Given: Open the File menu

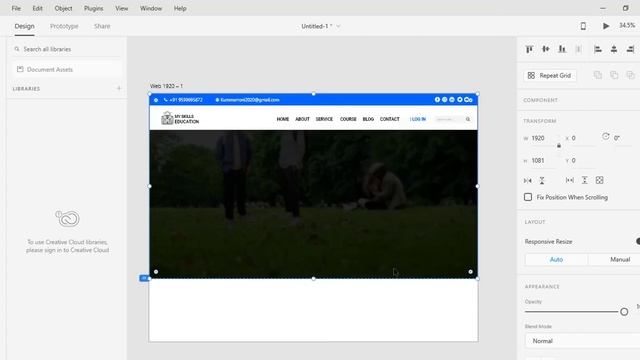Looking at the screenshot, I should click(x=16, y=8).
